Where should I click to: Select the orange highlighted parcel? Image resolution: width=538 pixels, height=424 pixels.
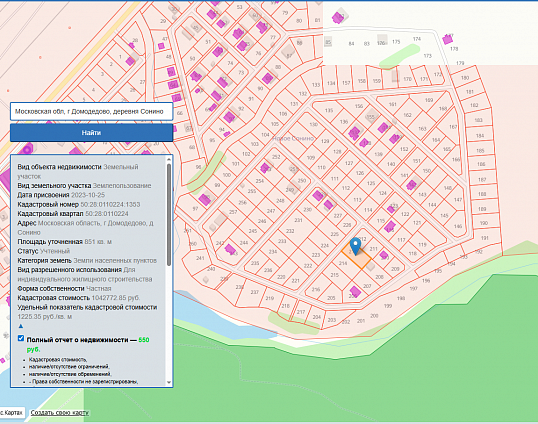coord(357,258)
